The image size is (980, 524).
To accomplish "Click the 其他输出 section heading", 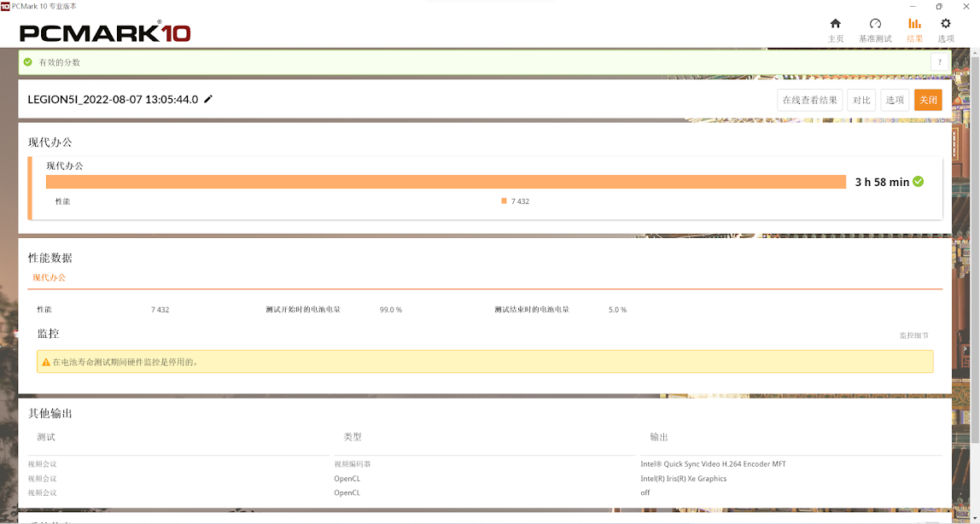I will (50, 413).
